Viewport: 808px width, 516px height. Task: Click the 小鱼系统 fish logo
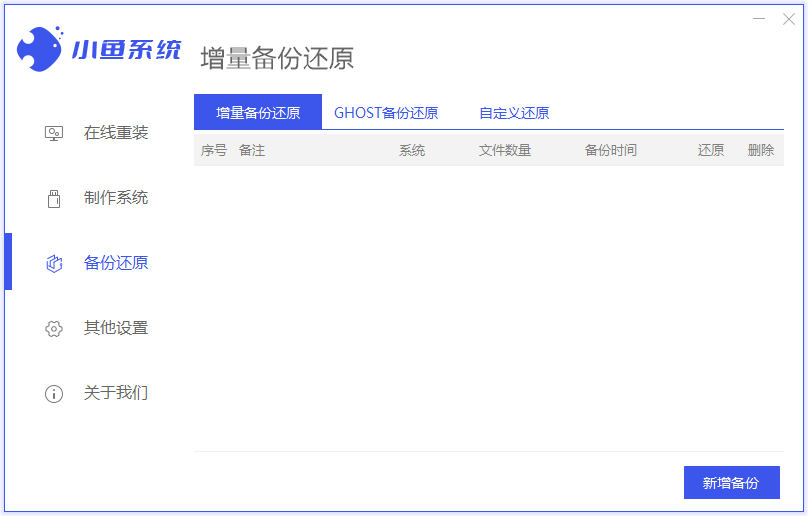tap(40, 48)
